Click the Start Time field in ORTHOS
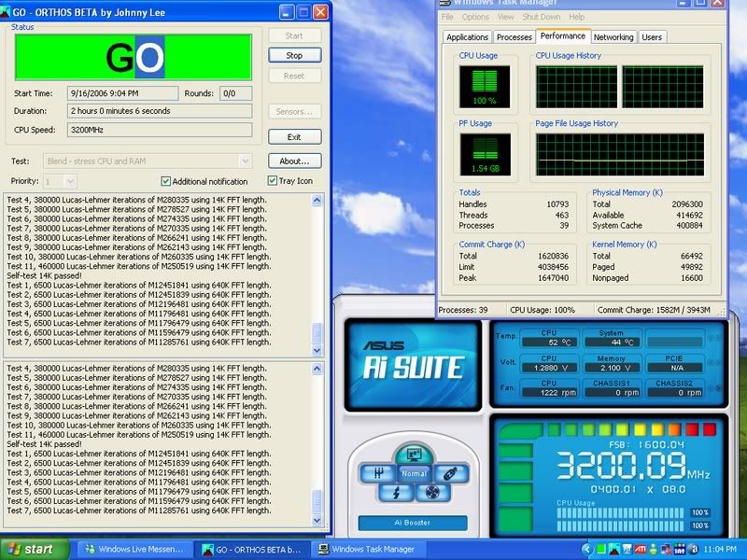Screen dimensions: 747x560 tap(123, 93)
